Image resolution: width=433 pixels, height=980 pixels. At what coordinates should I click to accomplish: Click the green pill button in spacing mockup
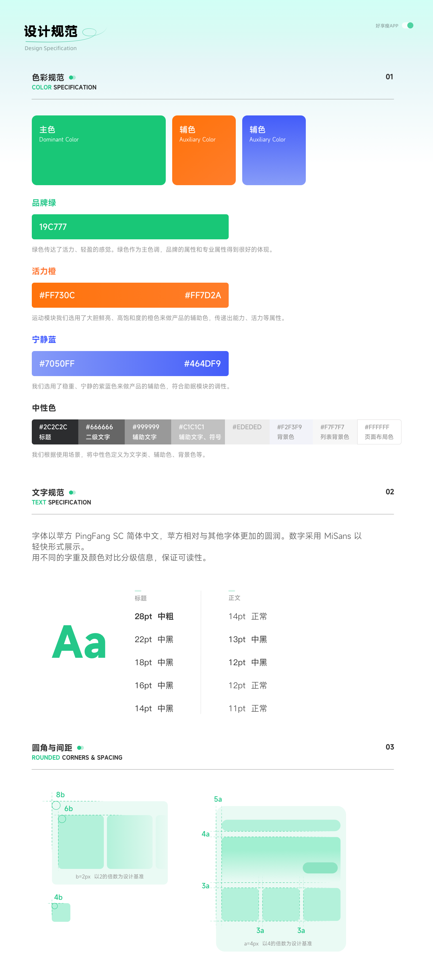pos(320,868)
